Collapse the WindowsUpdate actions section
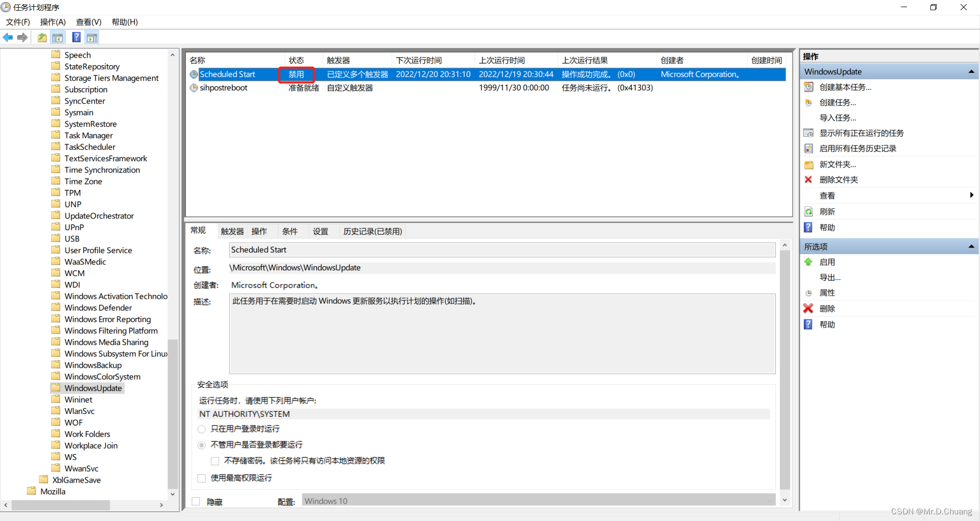The height and width of the screenshot is (521, 980). pos(971,72)
